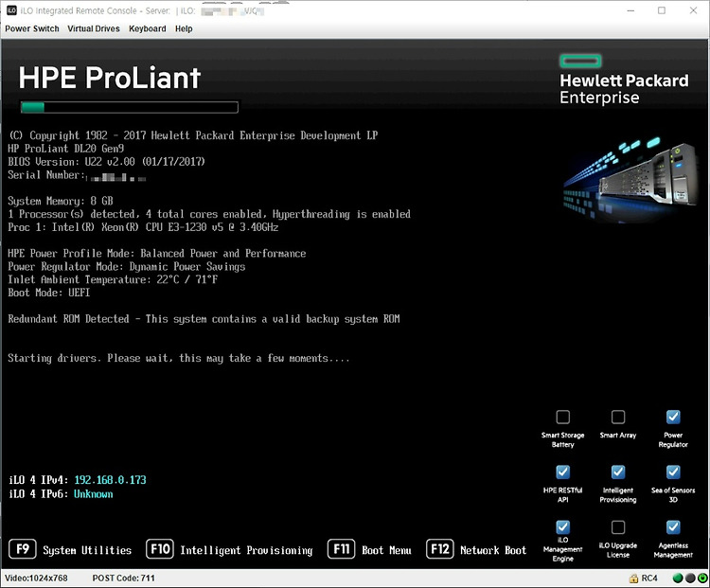Click the iLO Management Engine checkbox
This screenshot has width=710, height=588.
tap(563, 526)
